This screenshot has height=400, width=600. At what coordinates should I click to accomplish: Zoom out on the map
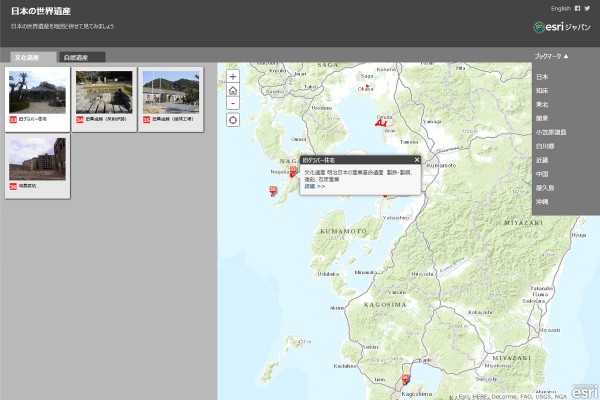tap(233, 102)
